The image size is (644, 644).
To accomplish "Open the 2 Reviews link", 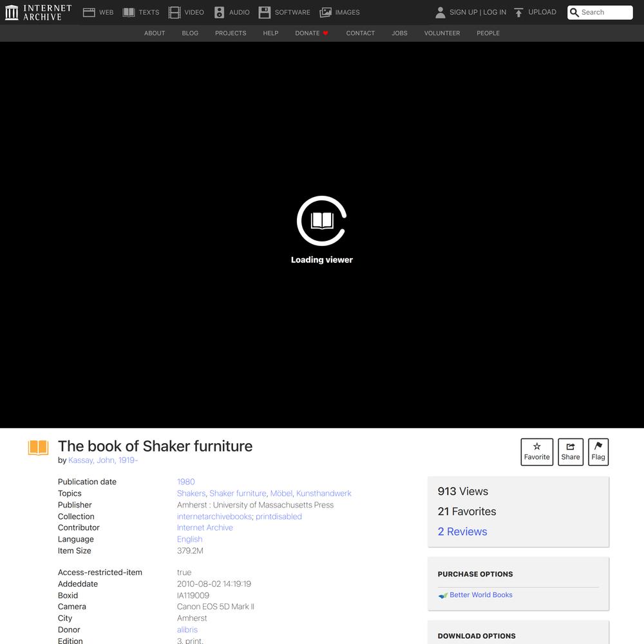I will point(462,531).
